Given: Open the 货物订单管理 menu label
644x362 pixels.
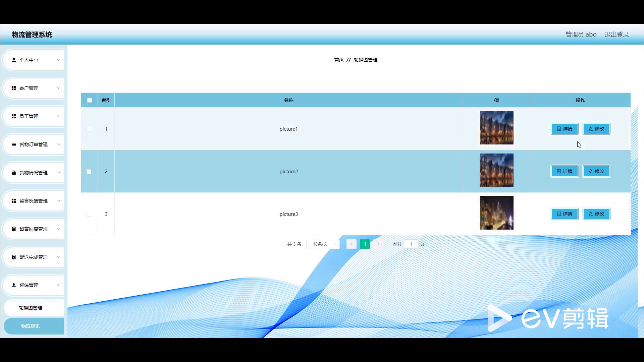Looking at the screenshot, I should pyautogui.click(x=34, y=144).
